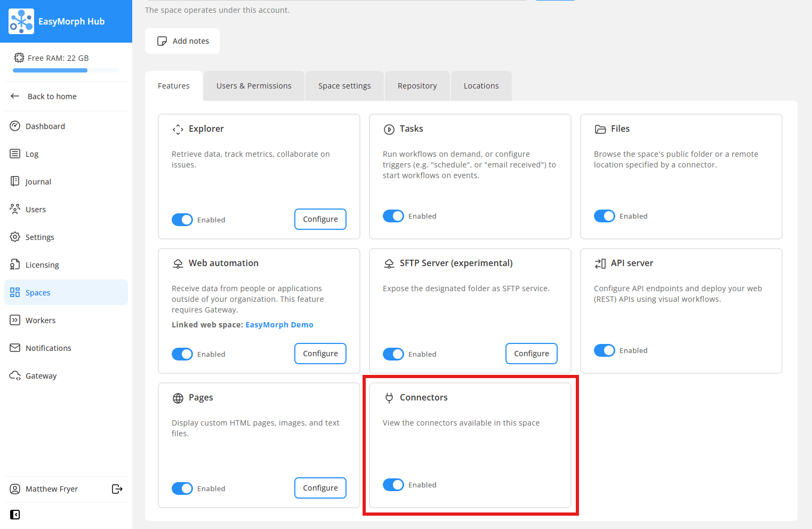Click the note icon in Add notes
Screen dimensions: 812x529
pyautogui.click(x=162, y=41)
